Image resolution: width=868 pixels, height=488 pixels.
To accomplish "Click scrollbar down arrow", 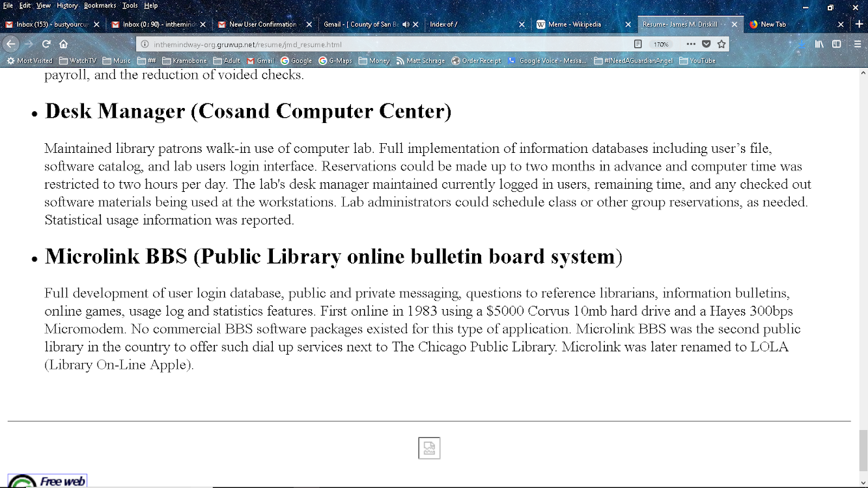I will pyautogui.click(x=863, y=482).
